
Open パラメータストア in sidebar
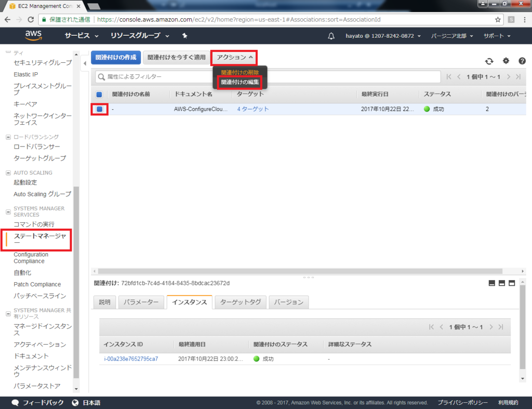click(x=37, y=386)
